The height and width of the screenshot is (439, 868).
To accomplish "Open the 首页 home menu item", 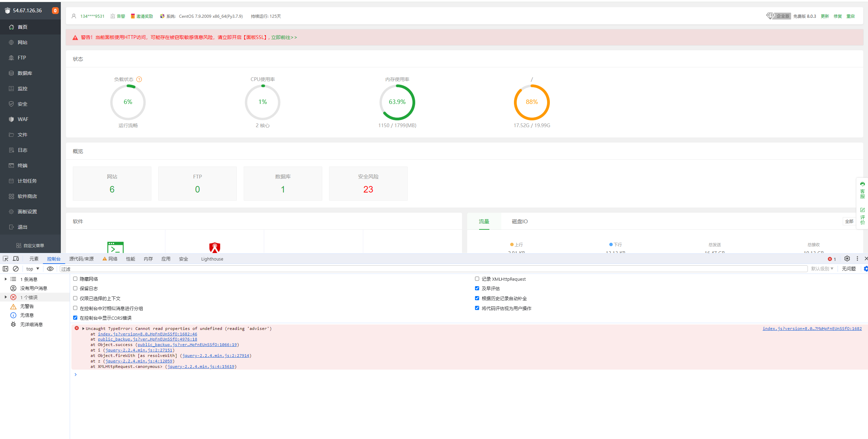I will click(30, 27).
